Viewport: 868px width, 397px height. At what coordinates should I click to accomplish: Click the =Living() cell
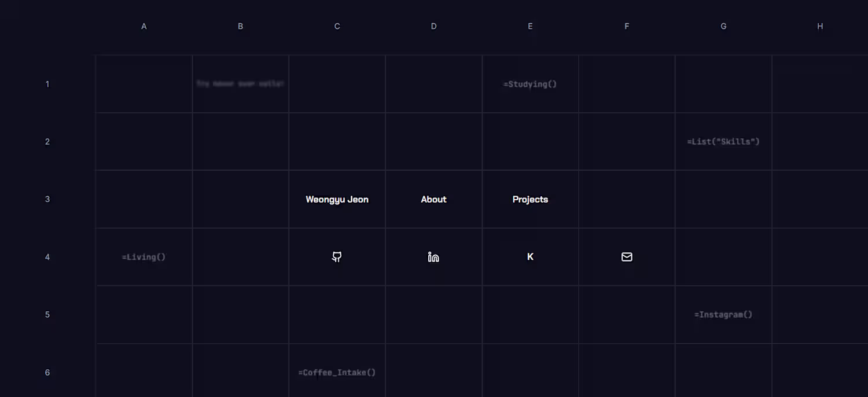[144, 257]
